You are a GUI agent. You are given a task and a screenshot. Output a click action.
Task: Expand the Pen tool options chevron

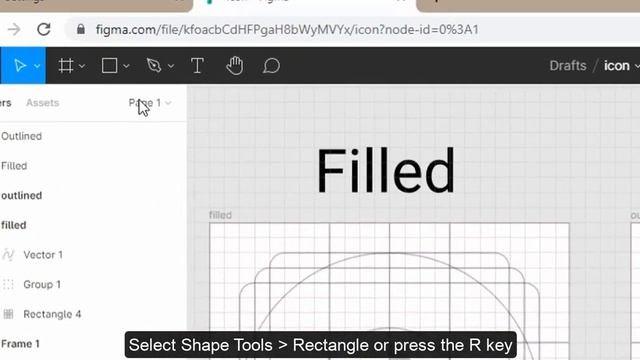tap(171, 66)
